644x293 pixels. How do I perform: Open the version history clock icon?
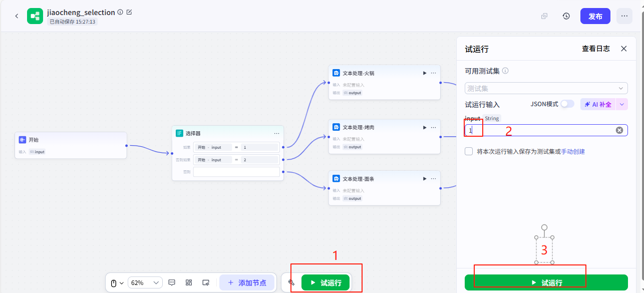566,16
